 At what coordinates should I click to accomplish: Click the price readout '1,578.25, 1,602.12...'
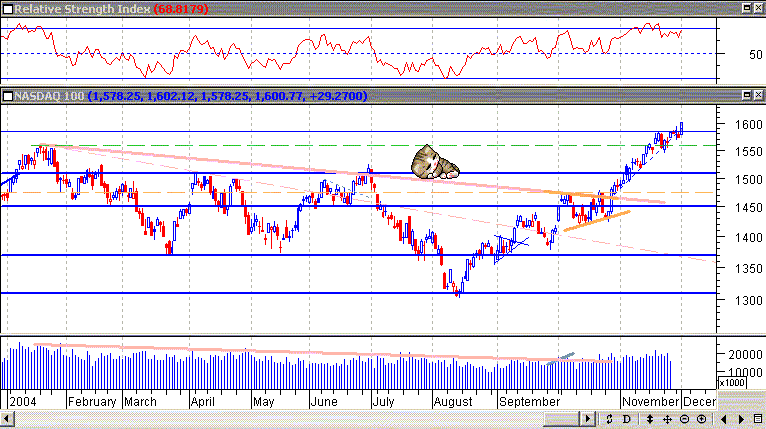click(x=228, y=96)
